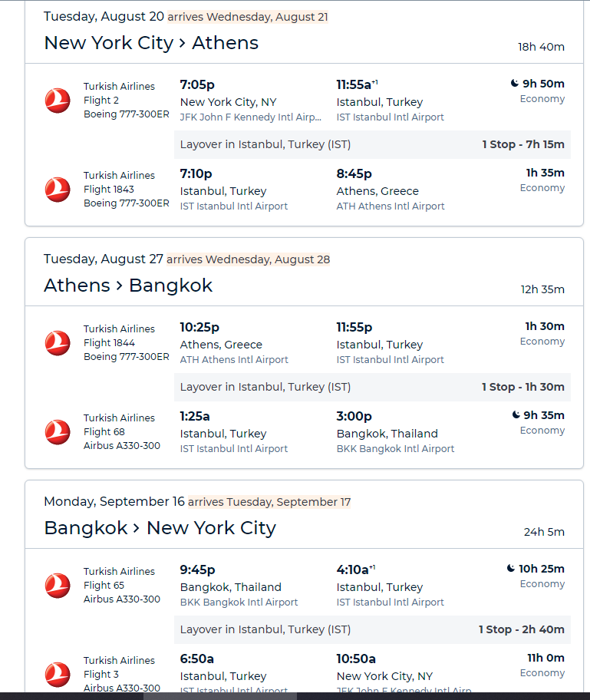Click overnight moon icon beside 9h 35m
This screenshot has width=590, height=700.
pos(516,414)
